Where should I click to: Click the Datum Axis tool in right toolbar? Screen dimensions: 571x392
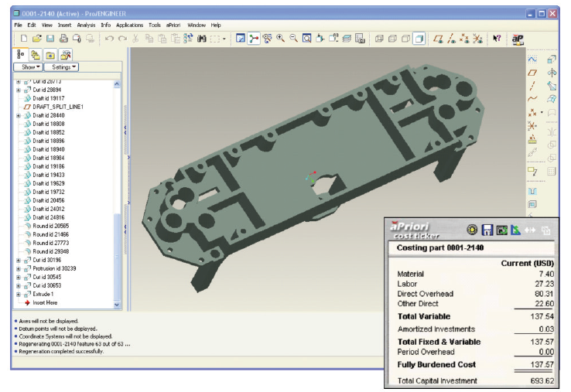point(532,87)
